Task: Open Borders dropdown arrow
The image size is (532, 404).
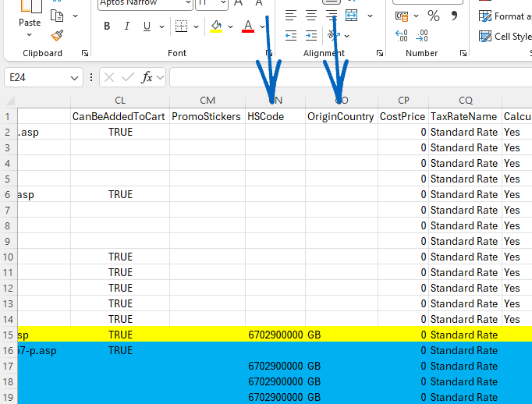Action: pyautogui.click(x=196, y=27)
